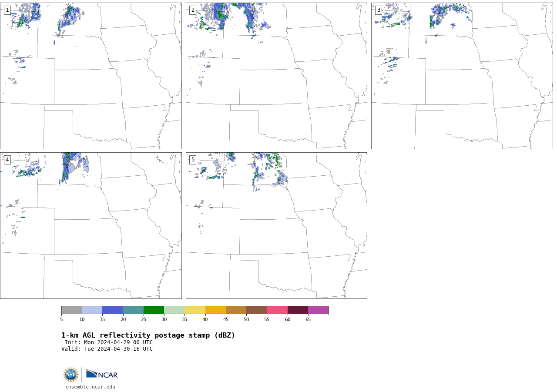Click the teal 20-25 dBZ swatch
This screenshot has height=392, width=557.
point(133,310)
